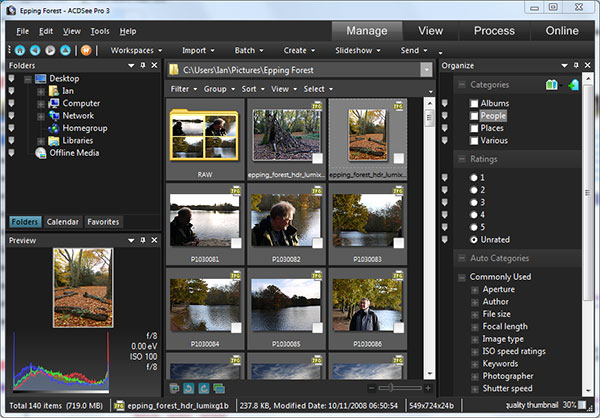Tick the Places category checkbox
This screenshot has height=418, width=600.
tap(474, 128)
